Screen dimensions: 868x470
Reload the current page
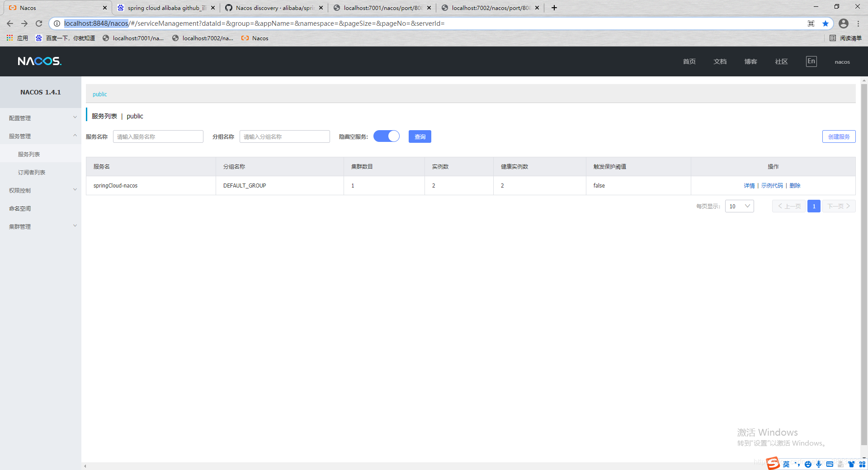click(x=39, y=23)
